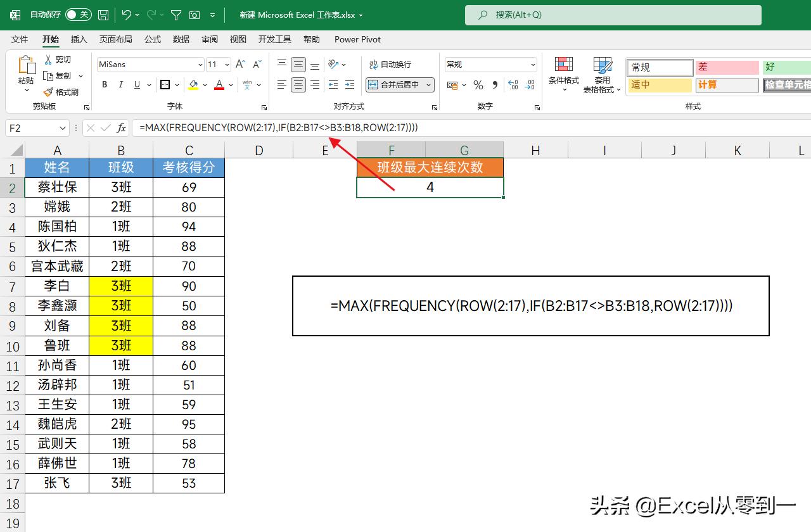Open the Power Pivot tab
The image size is (811, 532).
click(357, 39)
